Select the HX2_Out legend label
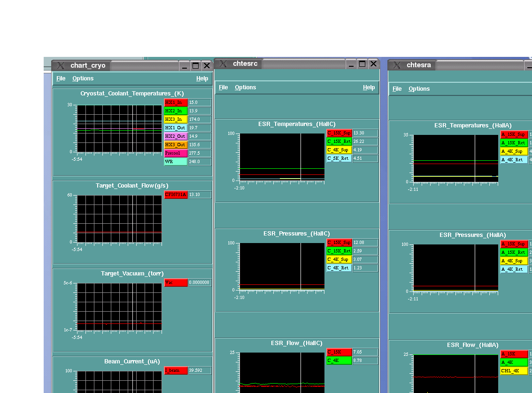Screen dimensions: 532x393 (x=176, y=136)
